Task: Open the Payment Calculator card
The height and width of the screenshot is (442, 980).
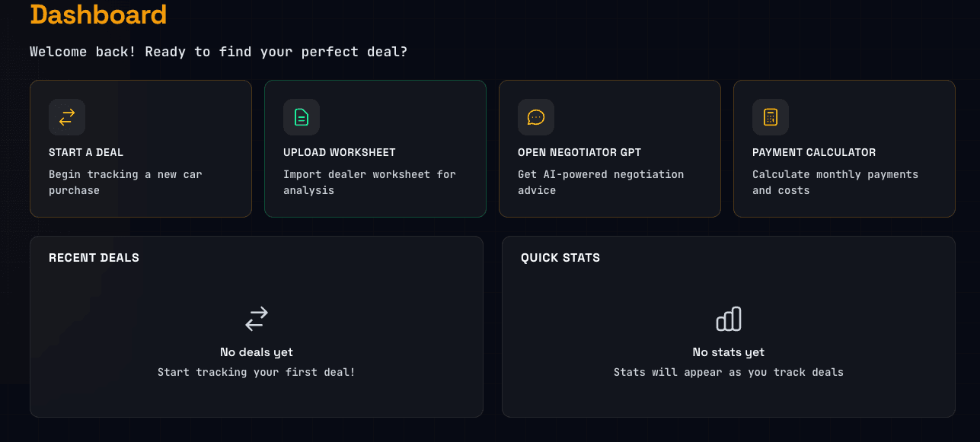Action: coord(844,148)
